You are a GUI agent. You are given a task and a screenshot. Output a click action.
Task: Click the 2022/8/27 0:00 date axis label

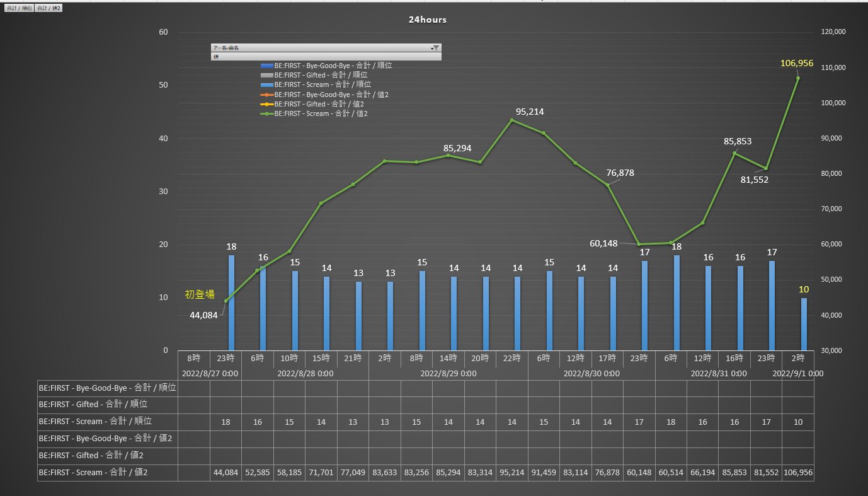(x=210, y=373)
